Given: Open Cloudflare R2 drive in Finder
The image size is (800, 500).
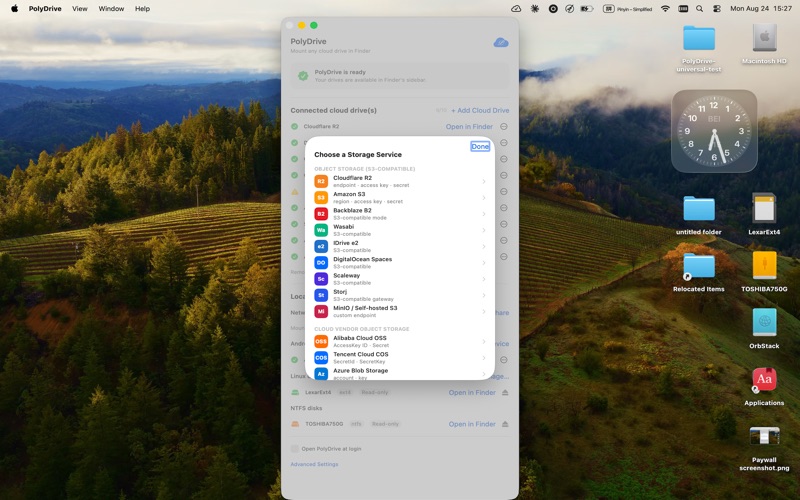Looking at the screenshot, I should tap(469, 127).
